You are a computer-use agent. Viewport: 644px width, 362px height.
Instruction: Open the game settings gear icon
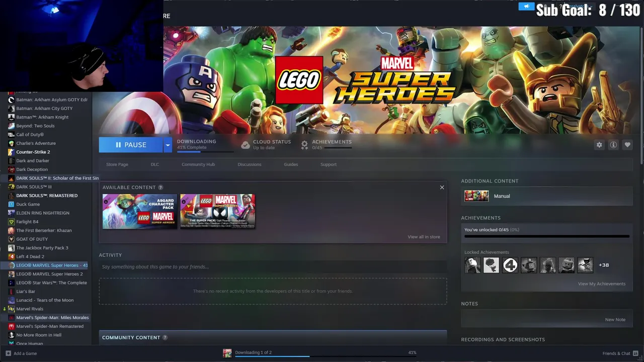coord(599,145)
